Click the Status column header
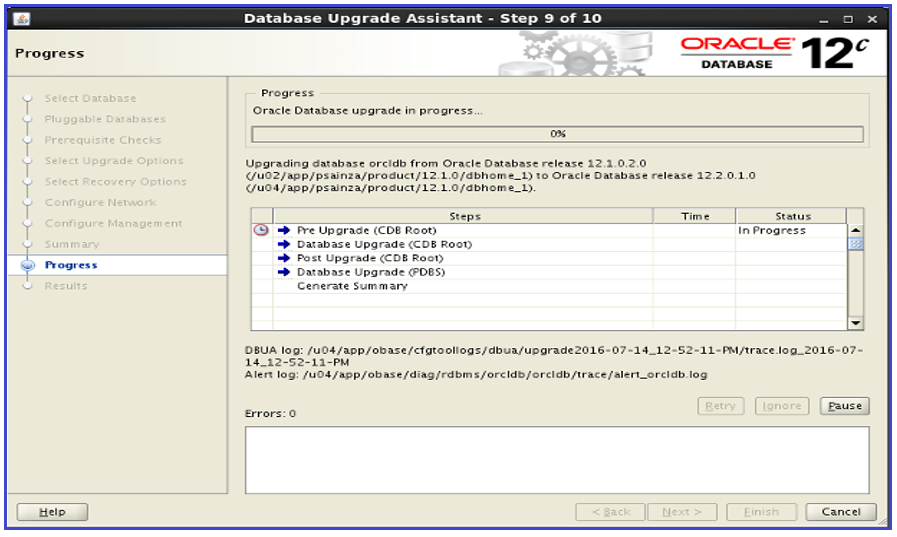This screenshot has height=537, width=897. (792, 216)
